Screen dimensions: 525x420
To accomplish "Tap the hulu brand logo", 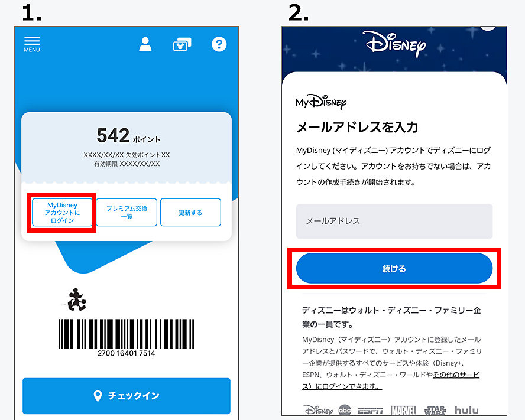I will (466, 410).
